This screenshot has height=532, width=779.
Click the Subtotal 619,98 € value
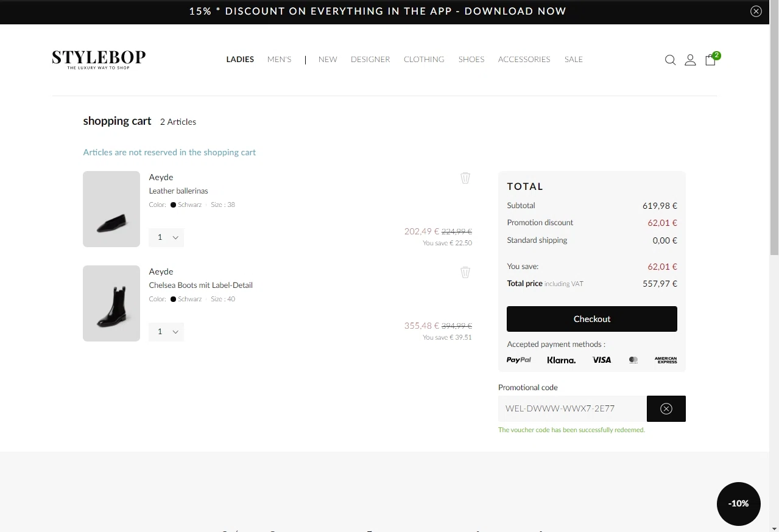[660, 206]
